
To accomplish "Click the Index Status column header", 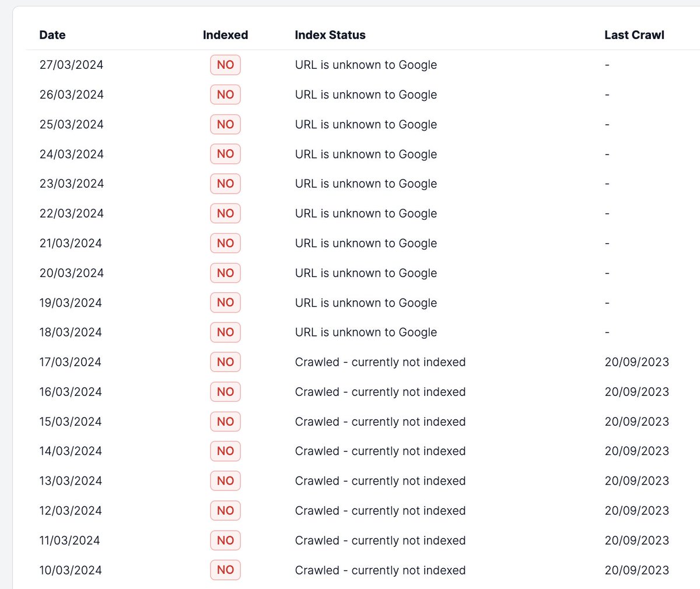I will point(330,35).
